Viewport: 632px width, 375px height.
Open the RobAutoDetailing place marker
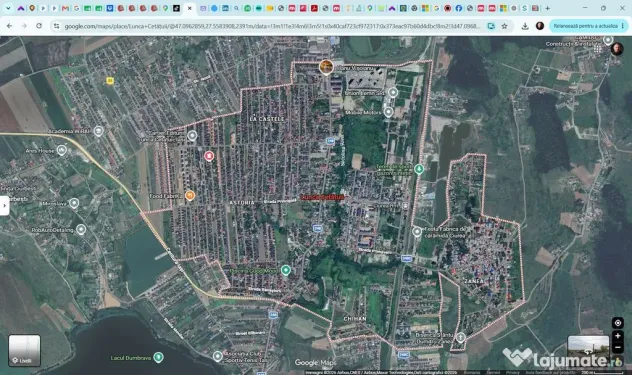pyautogui.click(x=81, y=229)
